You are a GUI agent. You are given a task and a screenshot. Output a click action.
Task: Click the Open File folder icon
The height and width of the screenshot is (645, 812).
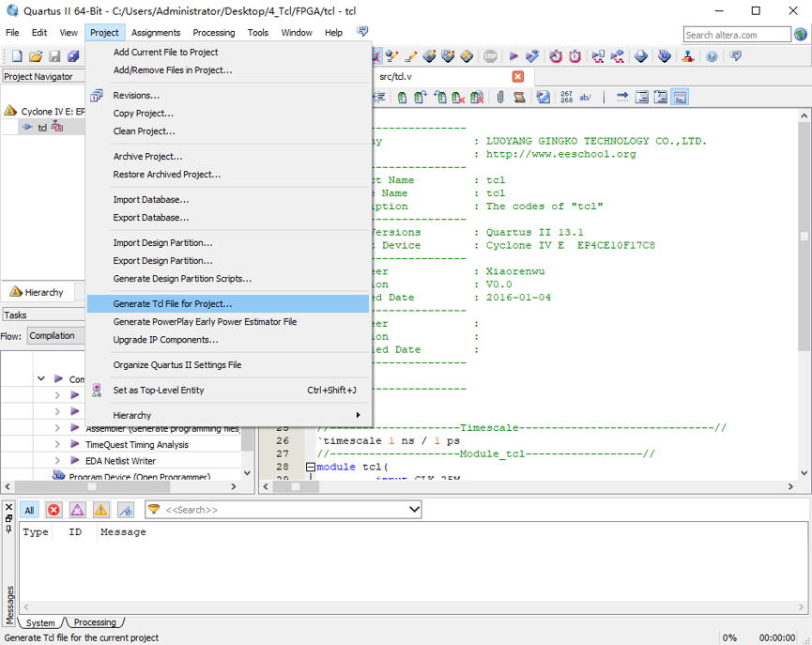click(36, 56)
